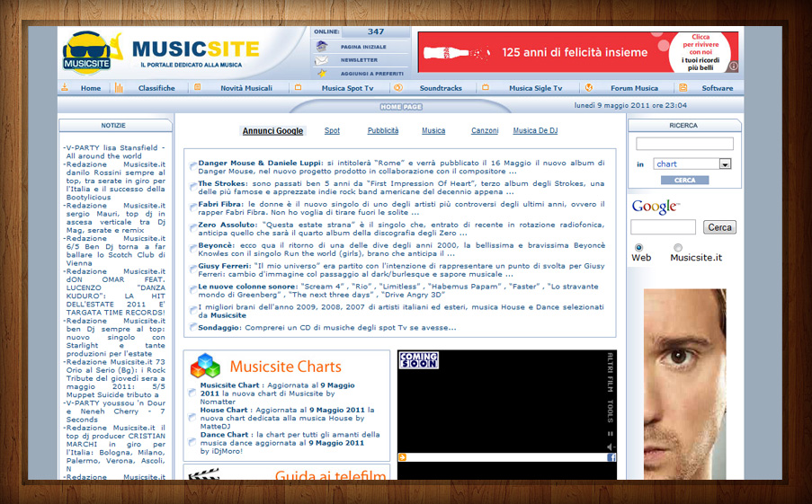Image resolution: width=812 pixels, height=504 pixels.
Task: Open the Dance Chart link
Action: coord(224,435)
